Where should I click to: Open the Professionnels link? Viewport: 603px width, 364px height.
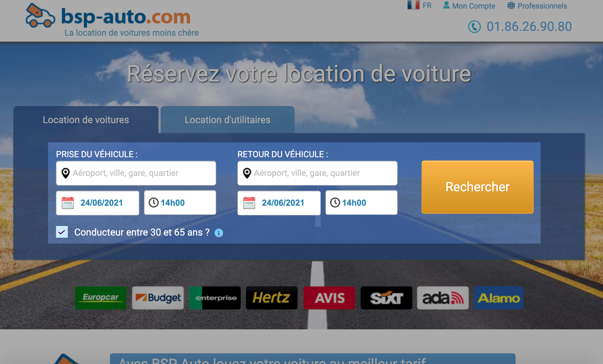click(x=542, y=6)
